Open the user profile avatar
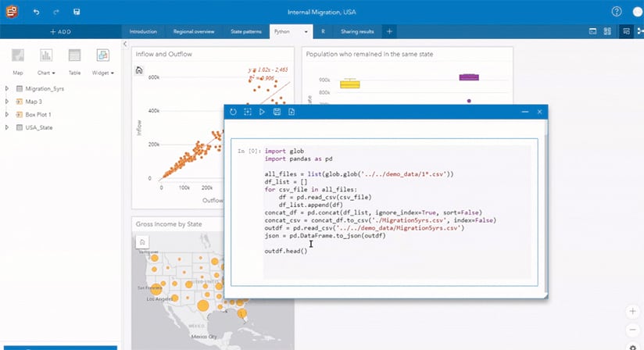This screenshot has height=350, width=644. pyautogui.click(x=638, y=12)
